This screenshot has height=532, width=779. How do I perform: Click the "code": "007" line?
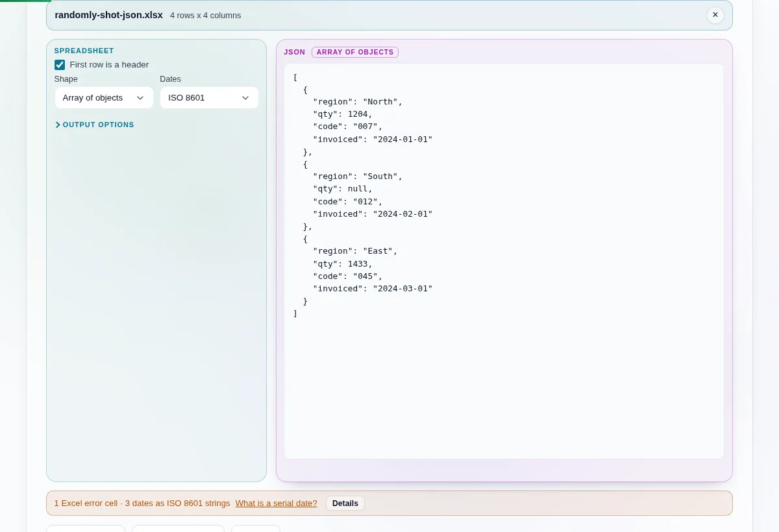pos(348,127)
